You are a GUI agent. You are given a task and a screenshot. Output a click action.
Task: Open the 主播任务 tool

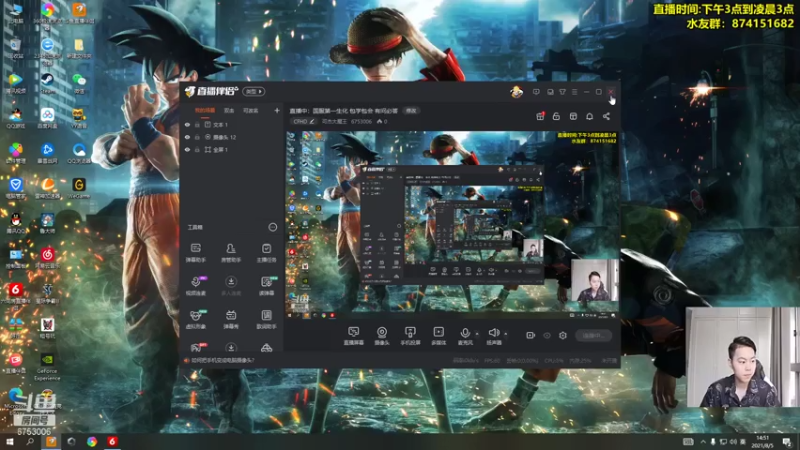(x=266, y=253)
